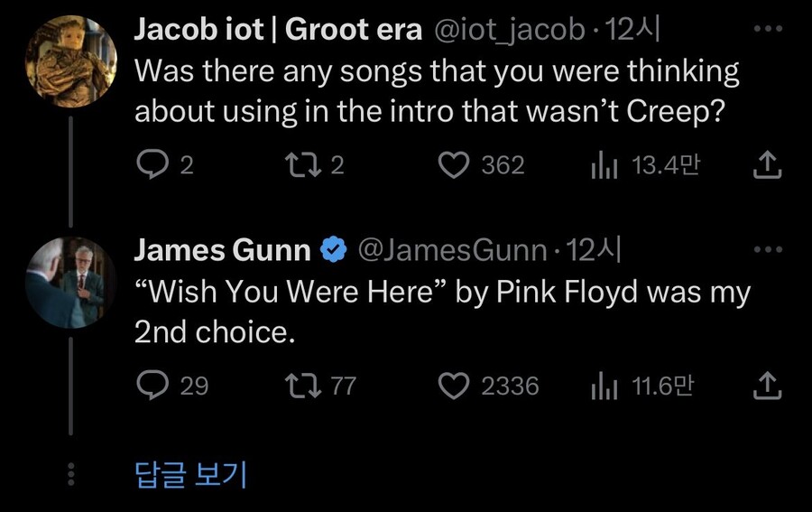Open the @iot_jacob handle link
This screenshot has height=512, width=812.
coord(510,30)
